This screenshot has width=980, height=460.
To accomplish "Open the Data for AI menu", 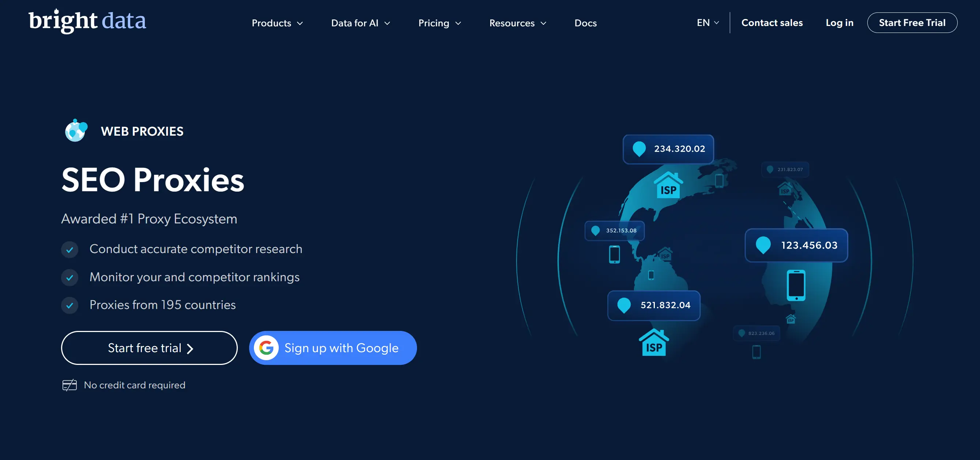I will click(361, 23).
